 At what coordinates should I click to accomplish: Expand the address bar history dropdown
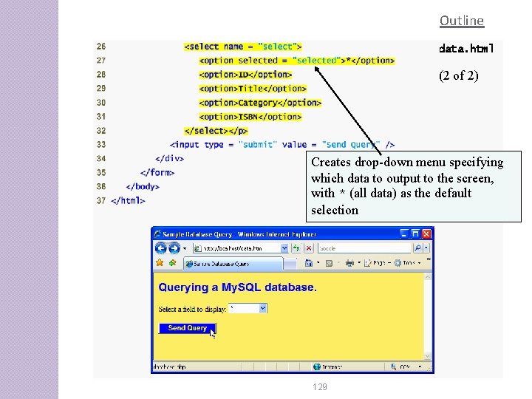[x=284, y=248]
